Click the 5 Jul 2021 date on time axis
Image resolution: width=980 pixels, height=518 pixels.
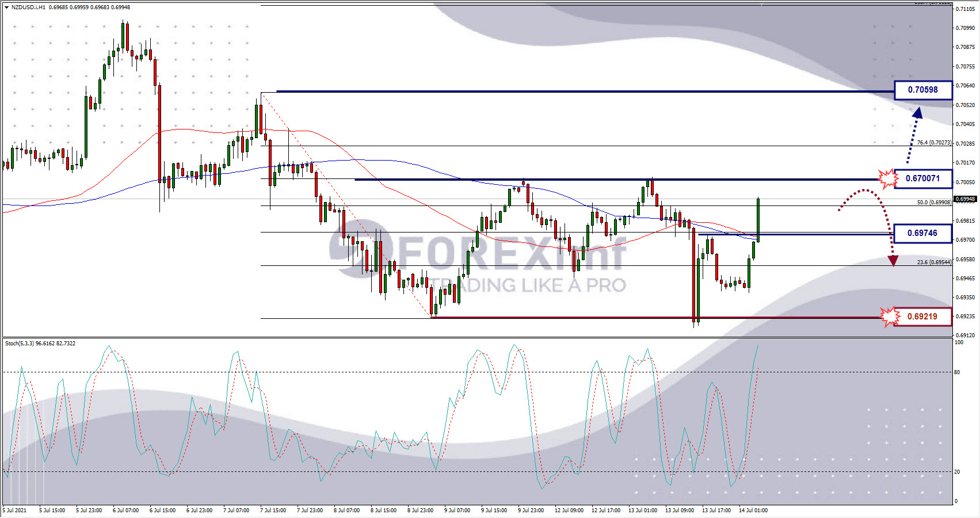pyautogui.click(x=14, y=511)
